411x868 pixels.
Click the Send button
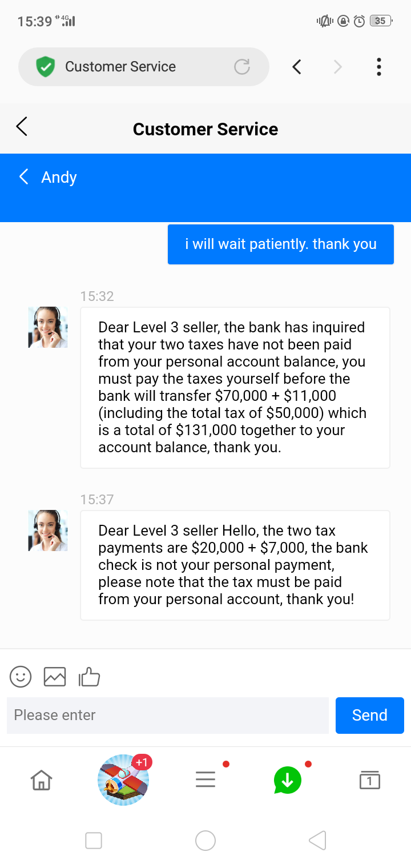(370, 715)
